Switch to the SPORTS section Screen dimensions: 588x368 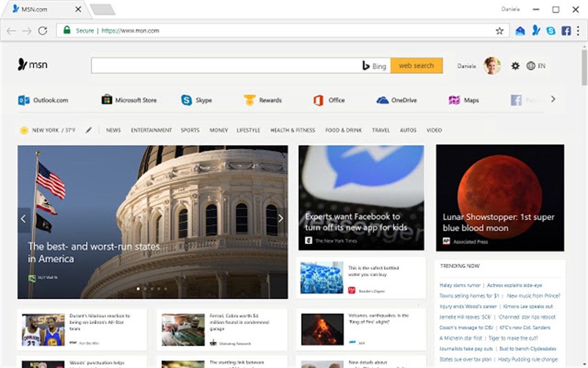pyautogui.click(x=190, y=130)
